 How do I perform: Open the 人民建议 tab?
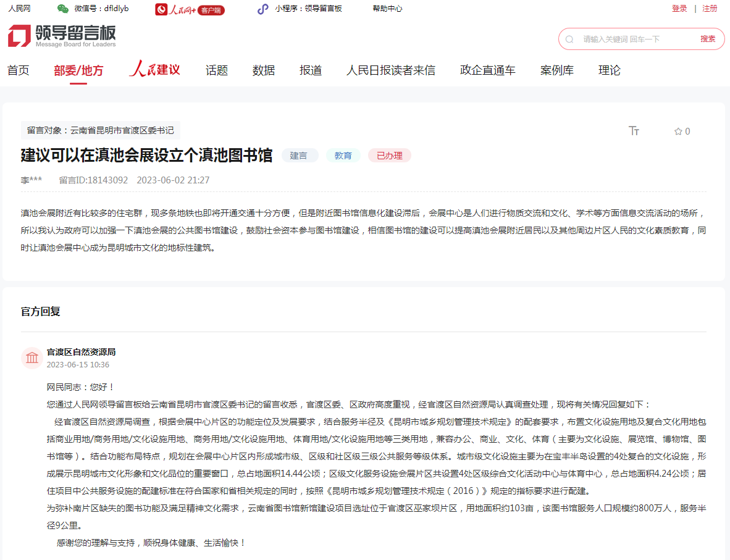154,70
